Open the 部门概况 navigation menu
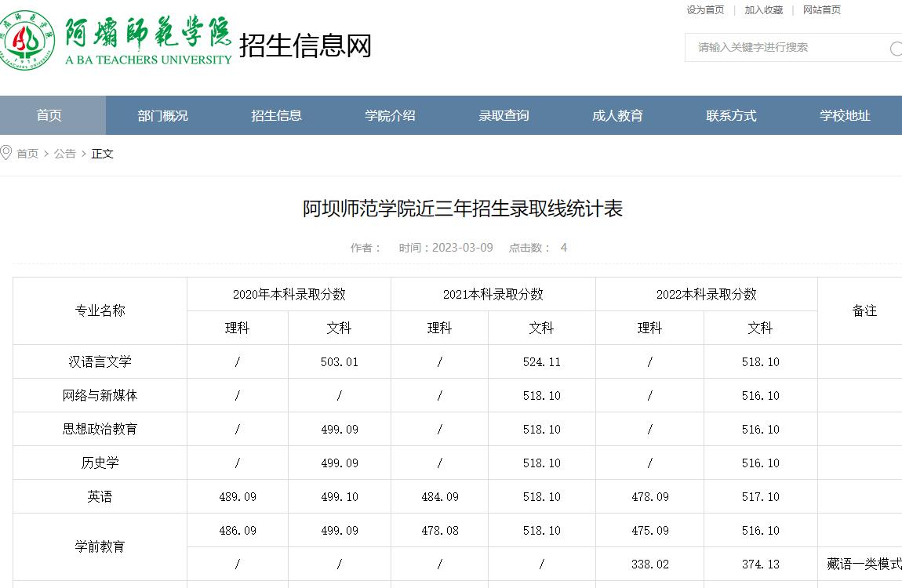Viewport: 902px width, 588px height. 163,115
